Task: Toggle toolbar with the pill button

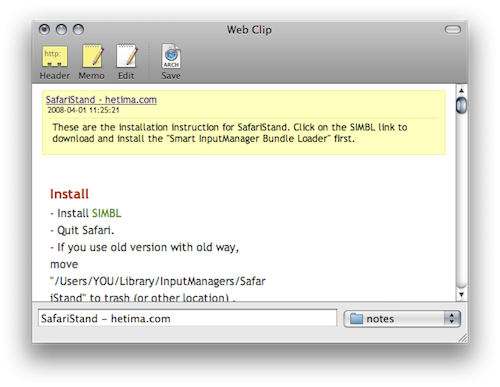Action: tap(453, 30)
